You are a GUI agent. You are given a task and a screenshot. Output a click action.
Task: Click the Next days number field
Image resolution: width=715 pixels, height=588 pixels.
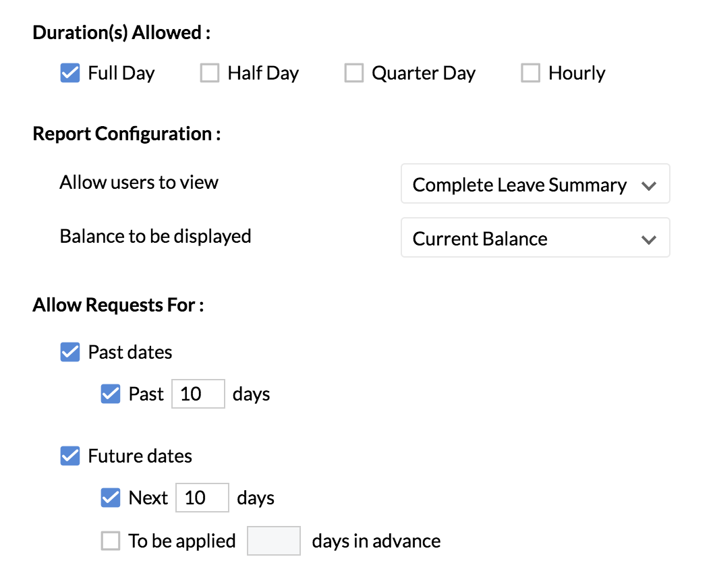[x=202, y=498]
